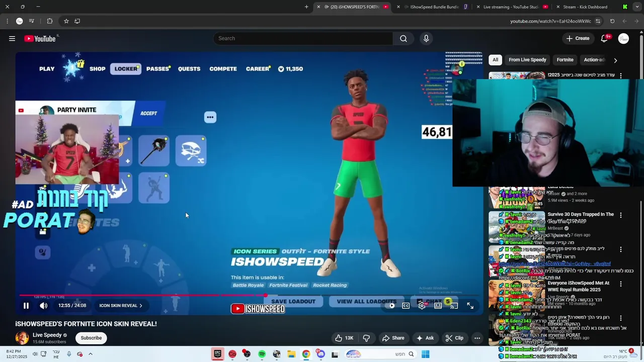
Task: Reload the page in the browser toolbar
Action: click(x=612, y=21)
